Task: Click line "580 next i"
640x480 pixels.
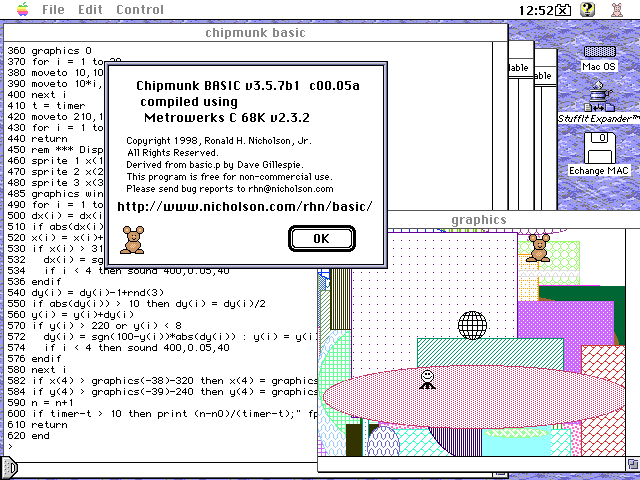Action: tap(37, 370)
